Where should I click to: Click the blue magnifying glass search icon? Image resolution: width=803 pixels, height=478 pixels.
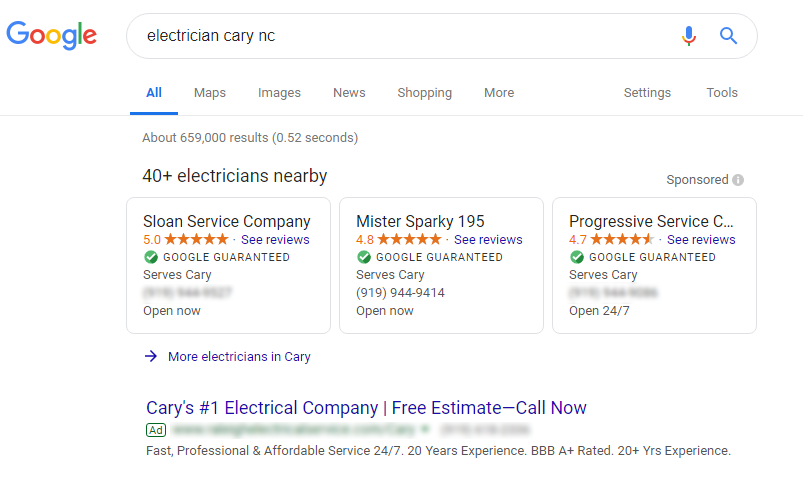point(728,36)
